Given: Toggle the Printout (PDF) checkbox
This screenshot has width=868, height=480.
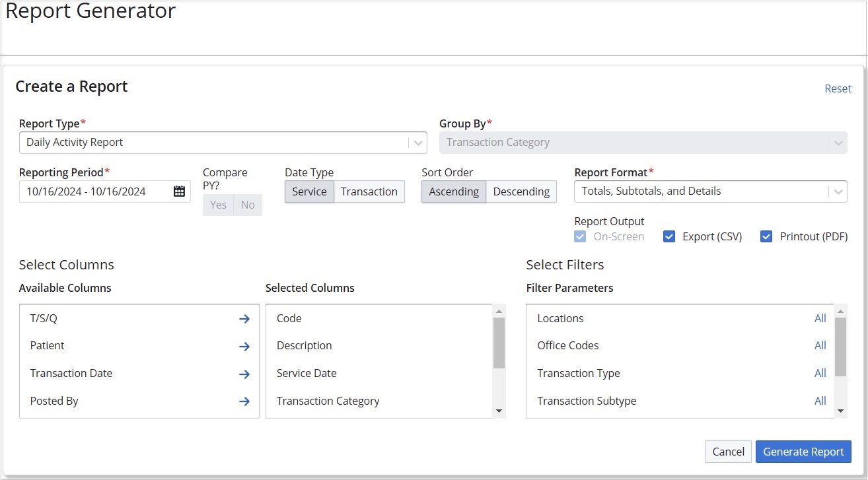Looking at the screenshot, I should click(x=766, y=236).
